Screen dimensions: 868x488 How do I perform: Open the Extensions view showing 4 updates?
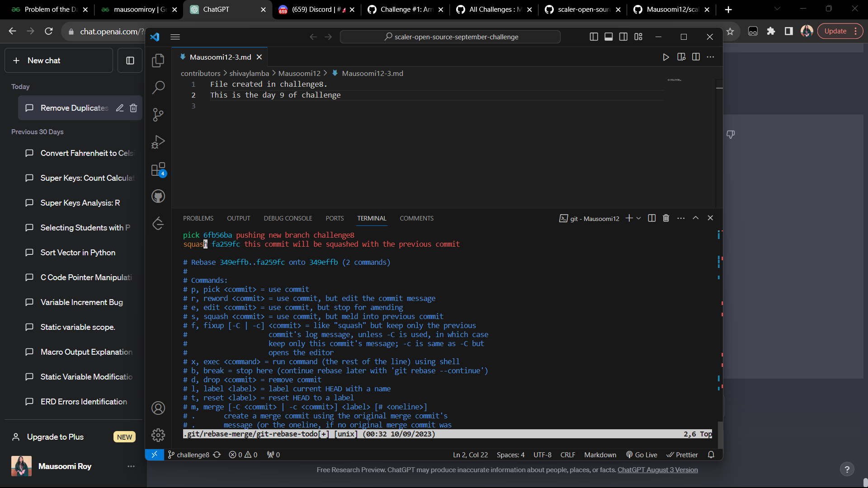point(158,169)
